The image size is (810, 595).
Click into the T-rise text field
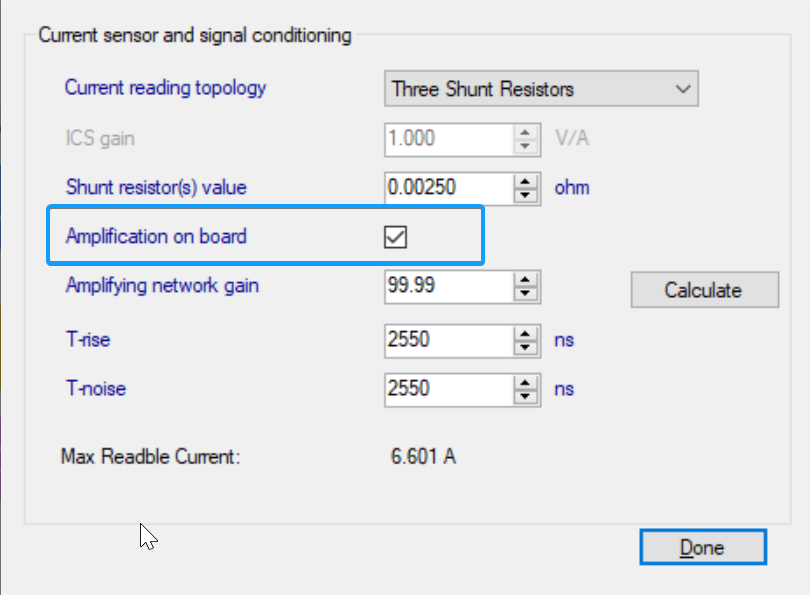click(x=448, y=340)
